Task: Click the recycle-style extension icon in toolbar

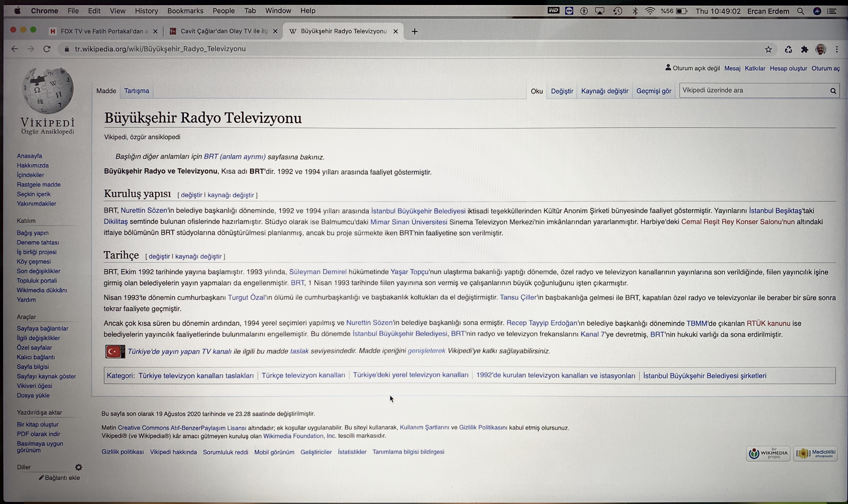Action: tap(788, 50)
